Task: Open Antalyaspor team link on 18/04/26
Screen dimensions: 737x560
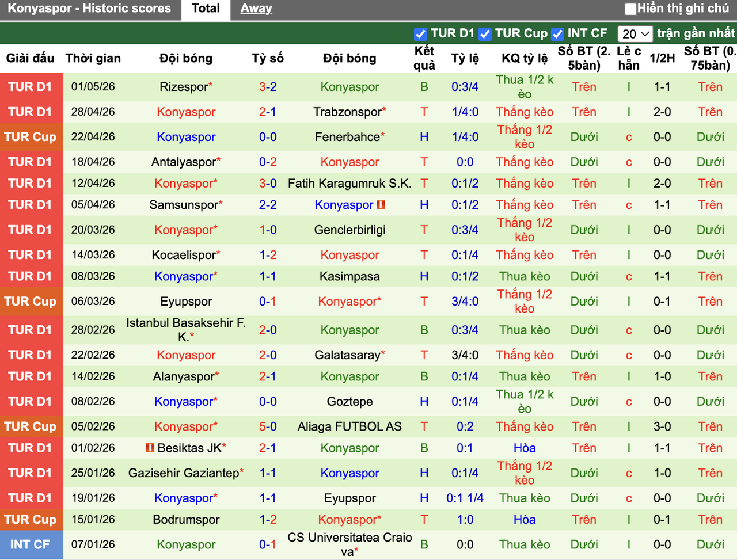Action: pos(184,162)
